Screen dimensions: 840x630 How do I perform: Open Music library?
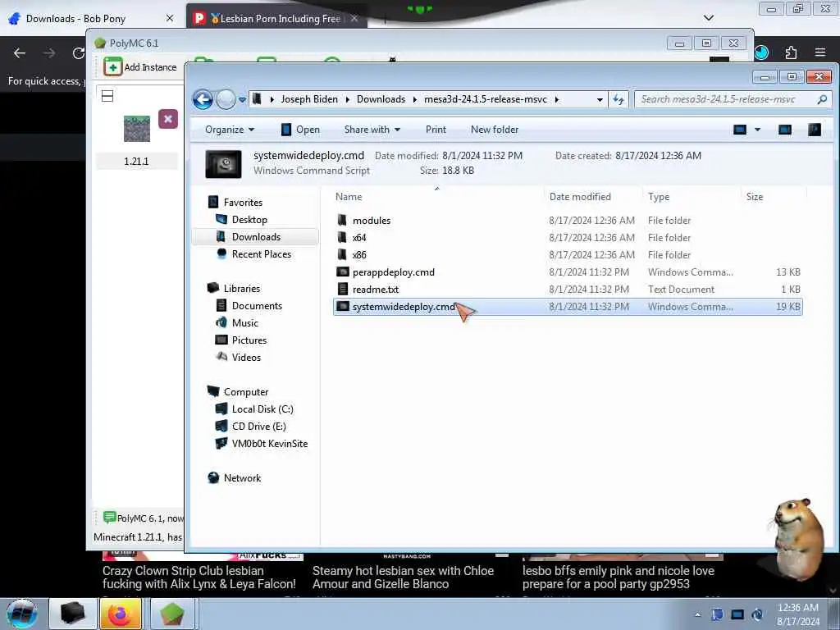244,322
